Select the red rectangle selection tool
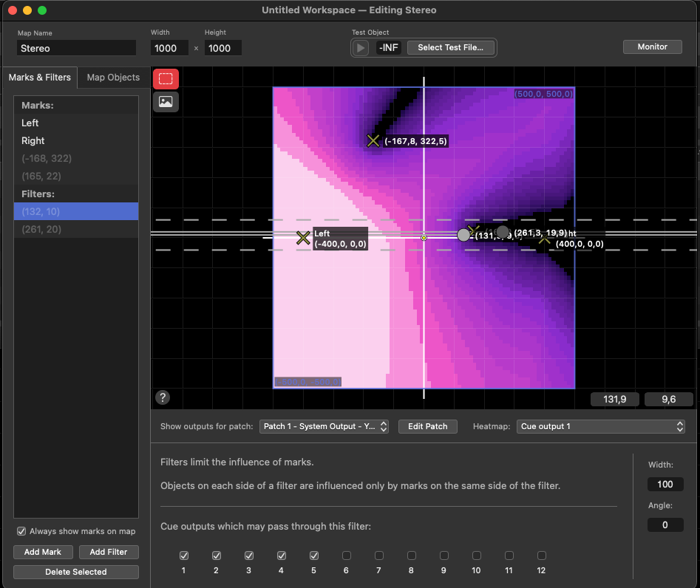 [x=166, y=79]
